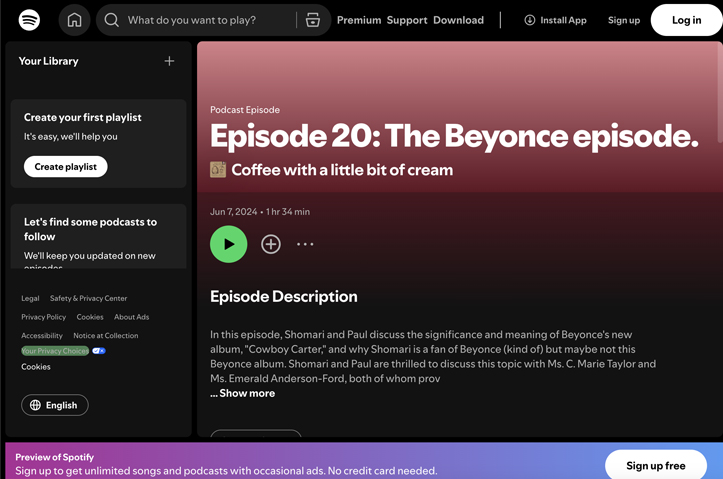Open the Support link
The height and width of the screenshot is (479, 723).
point(407,20)
